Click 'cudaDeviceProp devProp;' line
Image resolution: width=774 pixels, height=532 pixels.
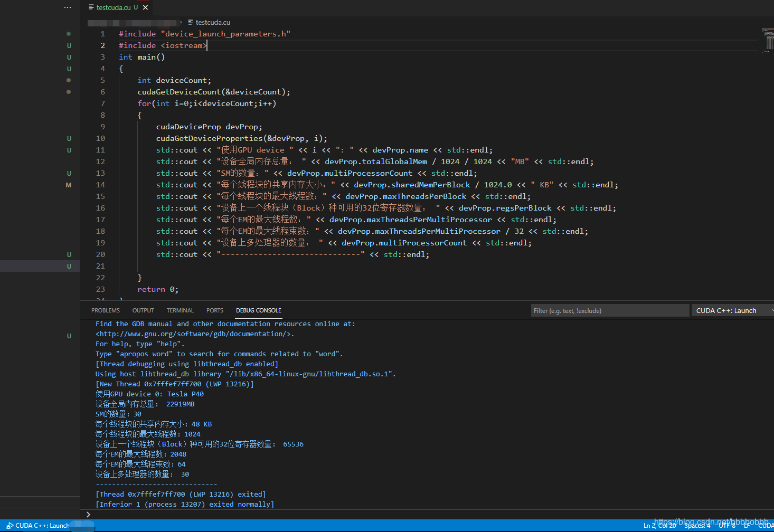[209, 127]
